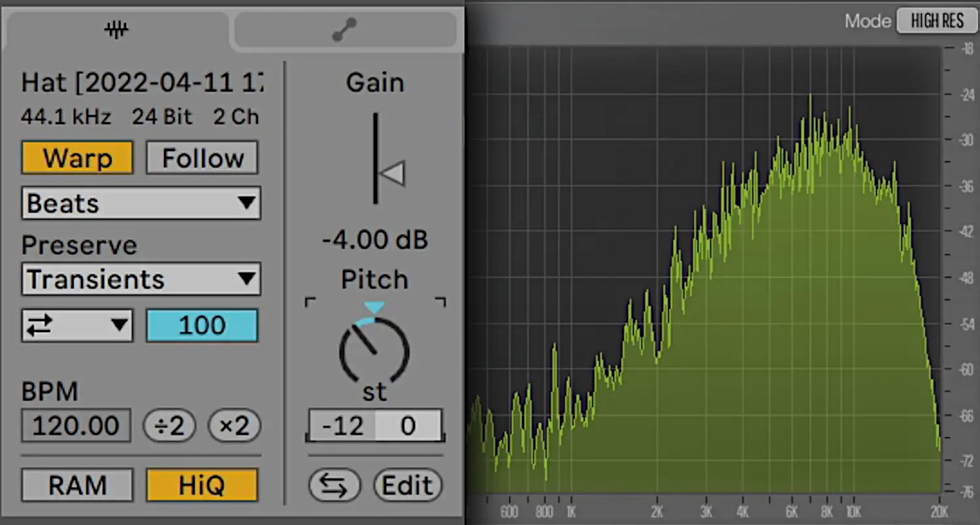Enable the Follow toggle
This screenshot has height=525, width=980.
coord(202,158)
